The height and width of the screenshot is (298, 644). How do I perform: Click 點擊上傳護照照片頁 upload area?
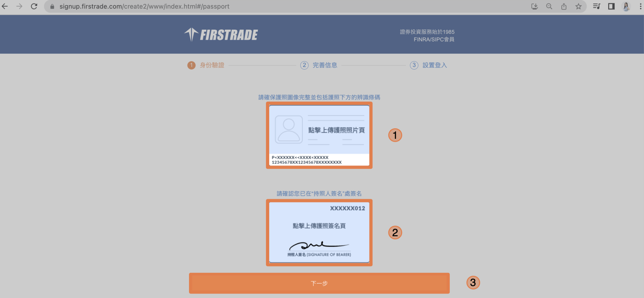[x=319, y=135]
